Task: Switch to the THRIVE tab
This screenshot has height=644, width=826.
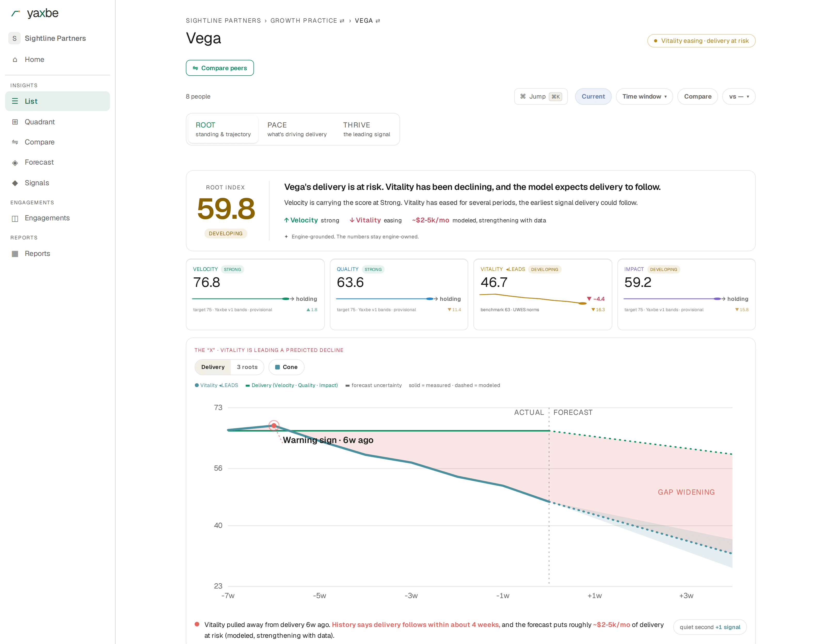Action: (x=367, y=129)
